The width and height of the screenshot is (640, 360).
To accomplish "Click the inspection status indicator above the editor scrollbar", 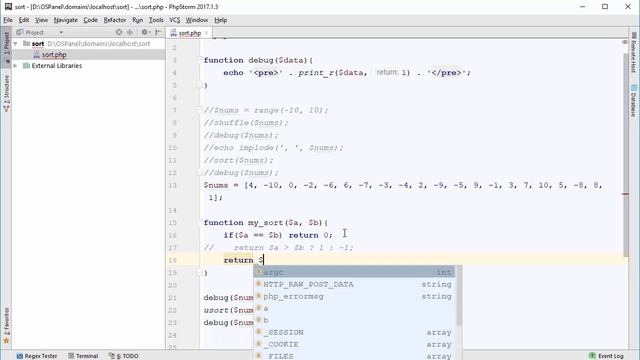I will coord(624,42).
